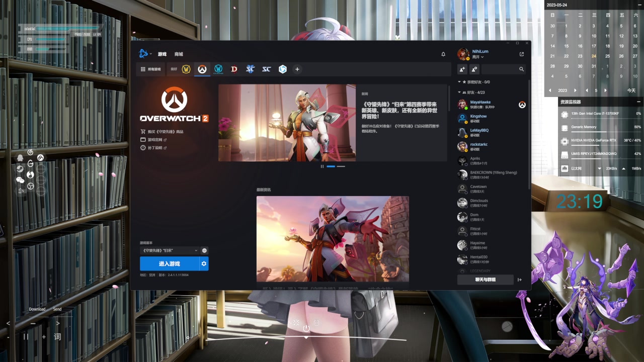This screenshot has width=644, height=362.
Task: Go to previous year in calendar
Action: point(550,90)
